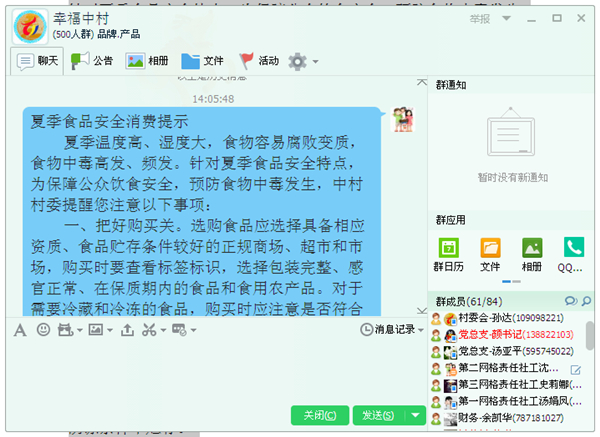Click the send picture icon
The height and width of the screenshot is (437, 600).
(96, 329)
